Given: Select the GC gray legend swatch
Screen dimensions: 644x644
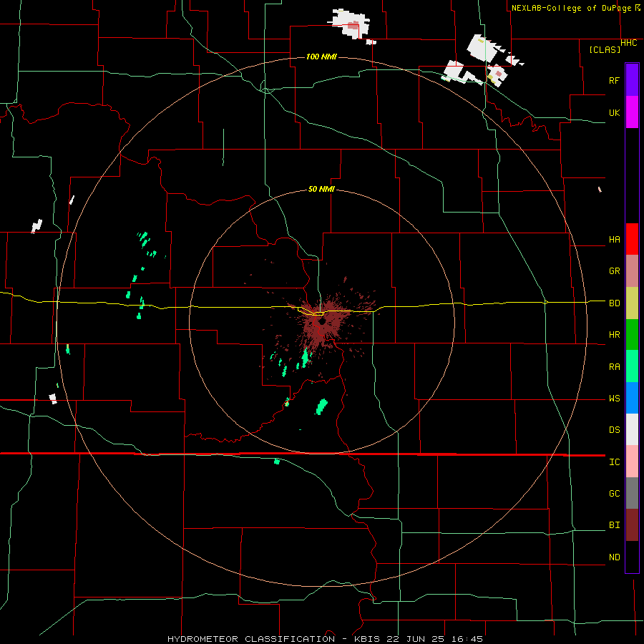Looking at the screenshot, I should [x=632, y=493].
